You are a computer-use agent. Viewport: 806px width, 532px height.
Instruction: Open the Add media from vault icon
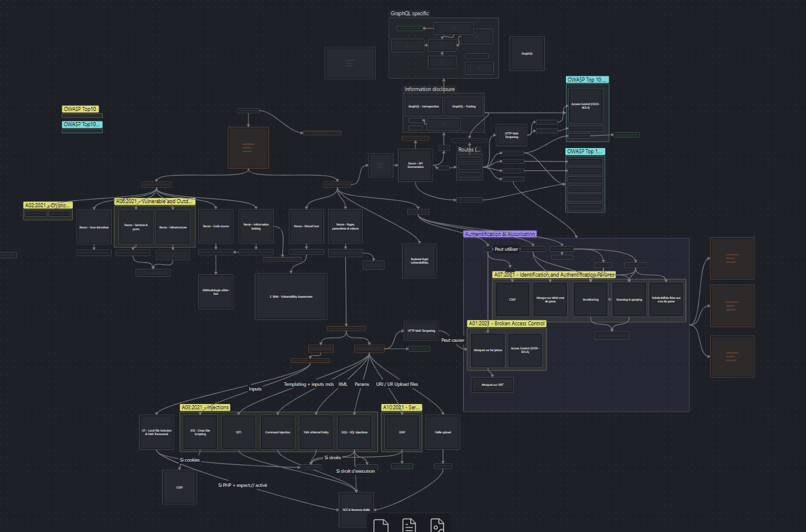point(436,524)
